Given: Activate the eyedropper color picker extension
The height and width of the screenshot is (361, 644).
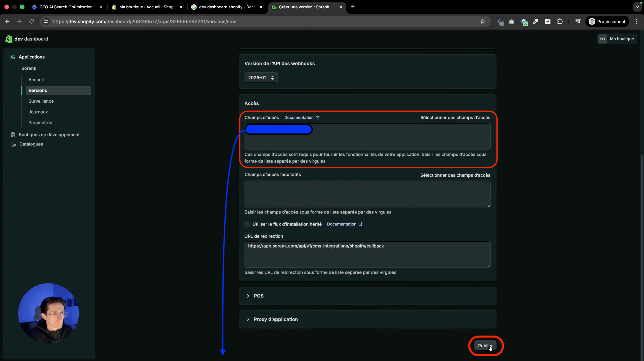Looking at the screenshot, I should tap(535, 22).
